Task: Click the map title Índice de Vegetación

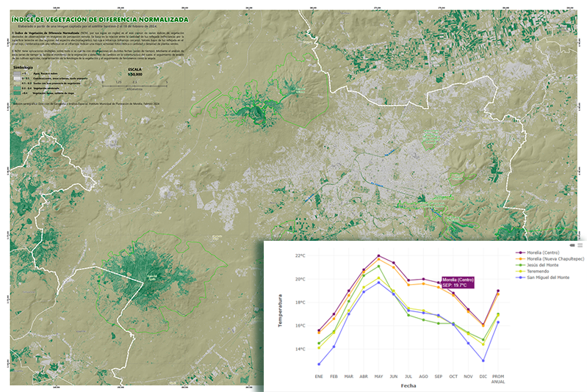Action: click(99, 18)
